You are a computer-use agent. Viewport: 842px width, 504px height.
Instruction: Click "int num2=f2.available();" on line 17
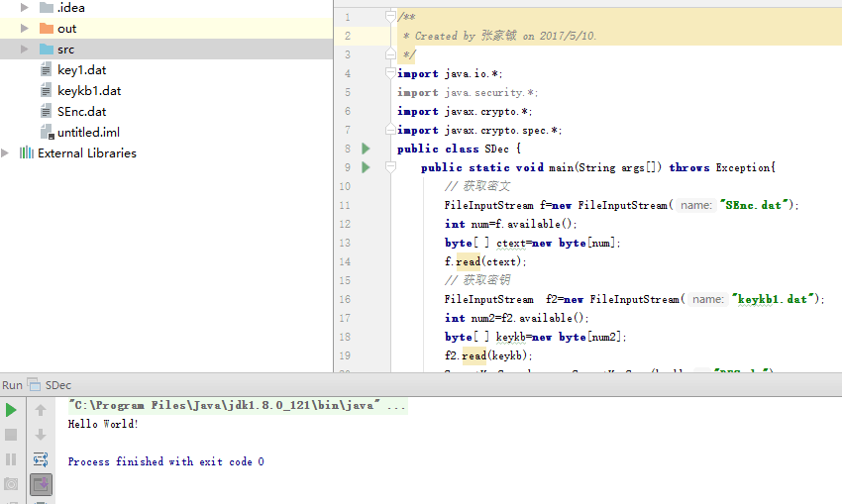coord(516,318)
